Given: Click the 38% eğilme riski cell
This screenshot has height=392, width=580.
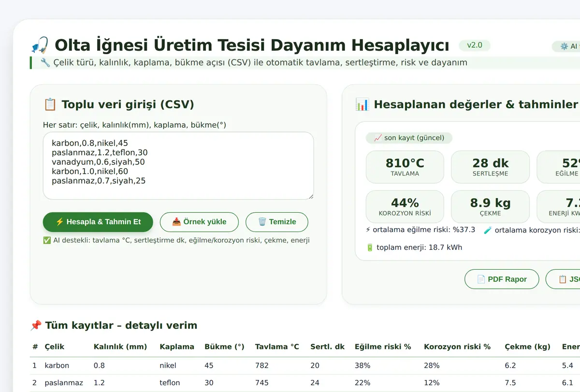Looking at the screenshot, I should point(362,365).
